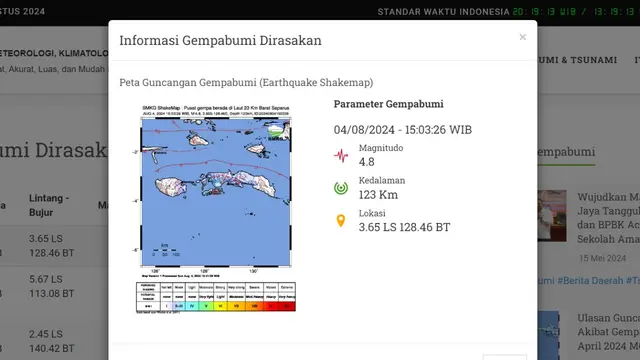Click the Magnitudo label
The image size is (640, 360).
381,148
